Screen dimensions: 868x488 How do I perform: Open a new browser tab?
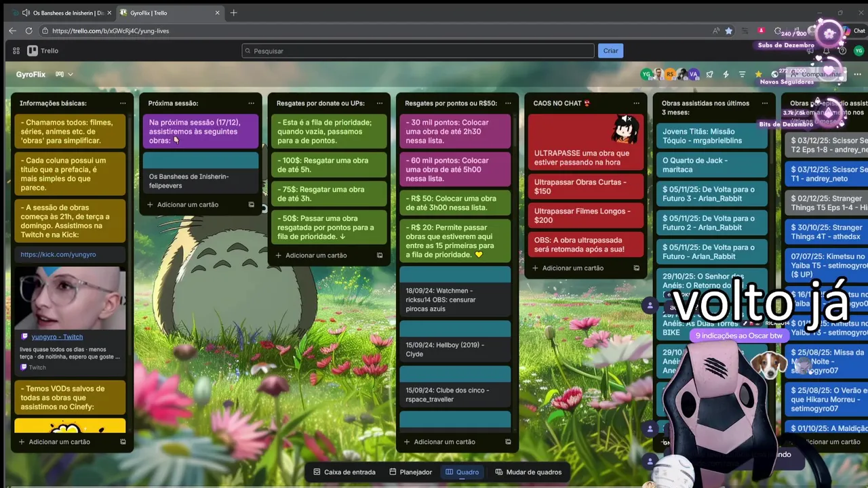pos(233,13)
